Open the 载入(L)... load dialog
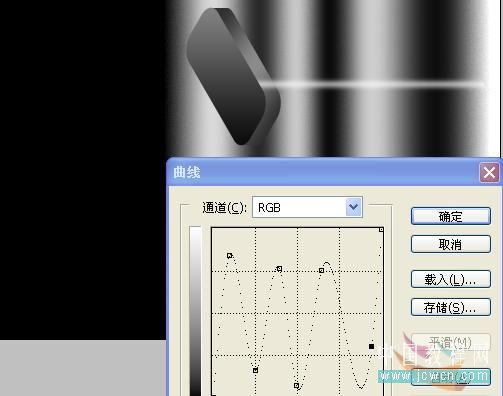The image size is (503, 396). 451,279
